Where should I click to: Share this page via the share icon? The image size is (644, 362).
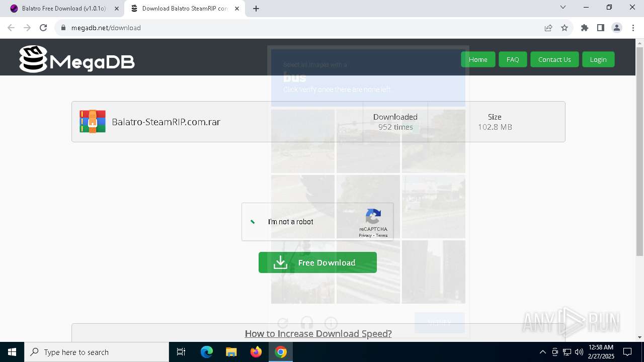click(548, 28)
